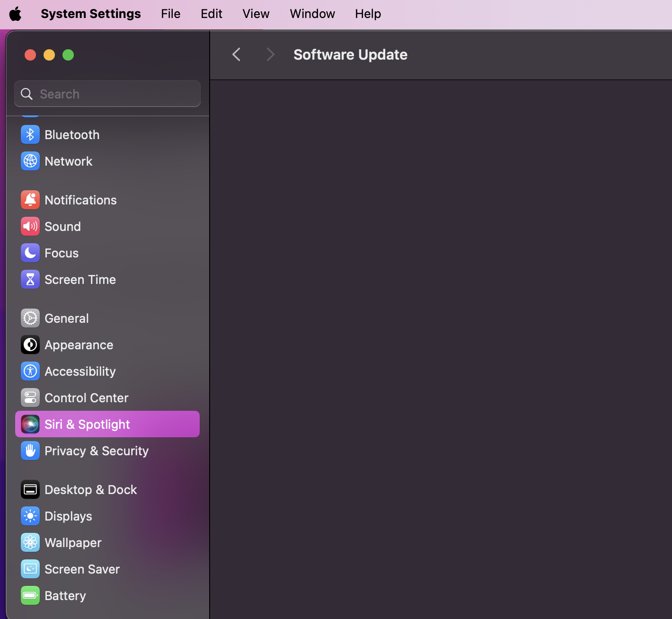Open the System Settings app menu
This screenshot has width=672, height=619.
(91, 14)
